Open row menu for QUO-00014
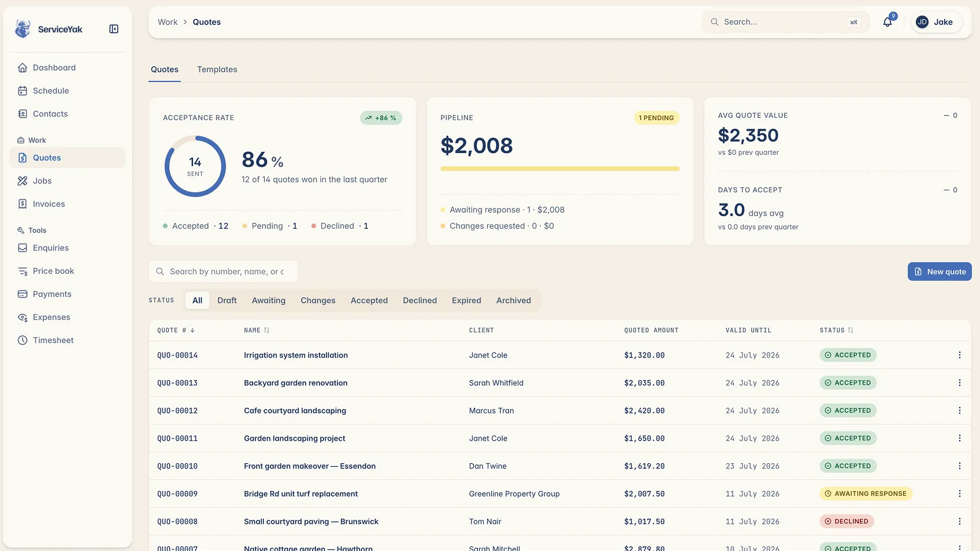The height and width of the screenshot is (551, 980). (960, 355)
